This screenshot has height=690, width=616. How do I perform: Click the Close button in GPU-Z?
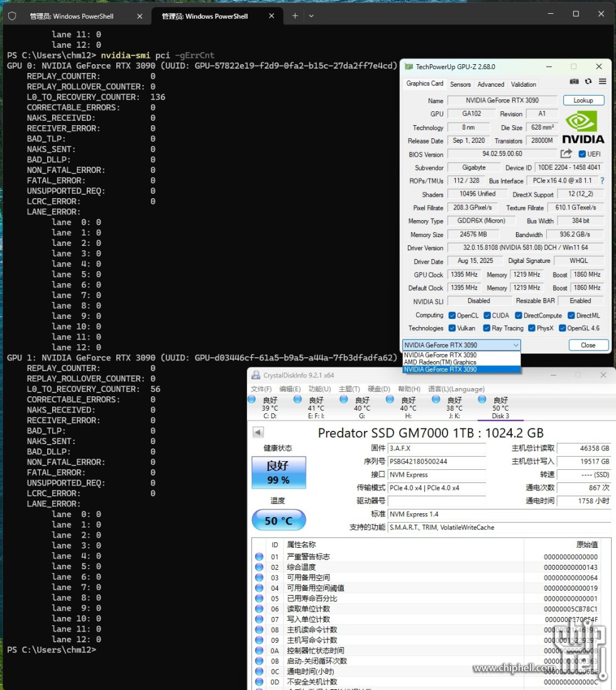click(588, 345)
